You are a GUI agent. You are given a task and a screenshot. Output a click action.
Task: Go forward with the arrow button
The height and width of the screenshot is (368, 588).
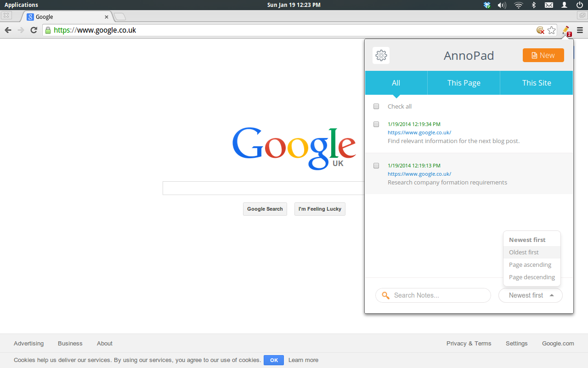(x=21, y=30)
